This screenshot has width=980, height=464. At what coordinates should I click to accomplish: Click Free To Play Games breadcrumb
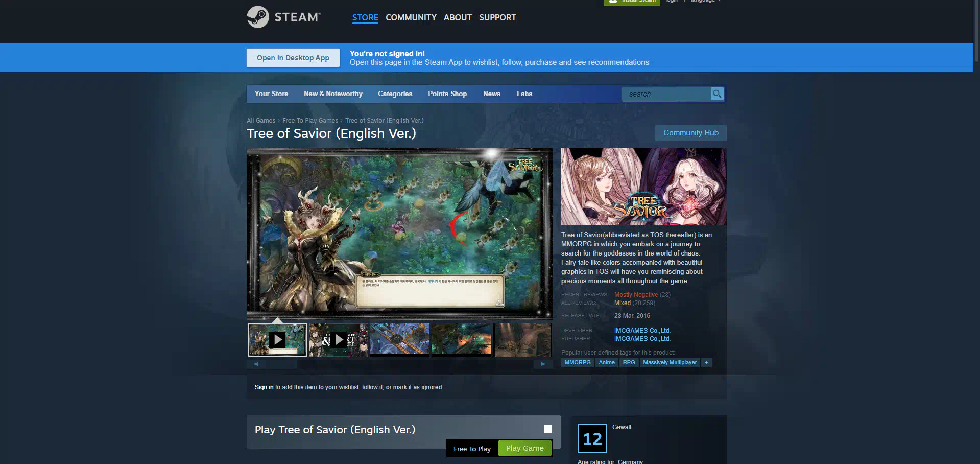tap(310, 121)
